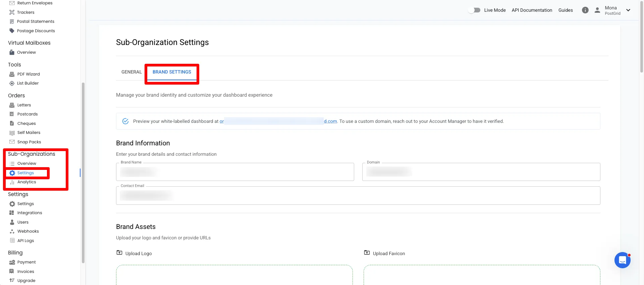The width and height of the screenshot is (644, 285).
Task: Click the sidebar vertical scrollbar
Action: (x=83, y=173)
